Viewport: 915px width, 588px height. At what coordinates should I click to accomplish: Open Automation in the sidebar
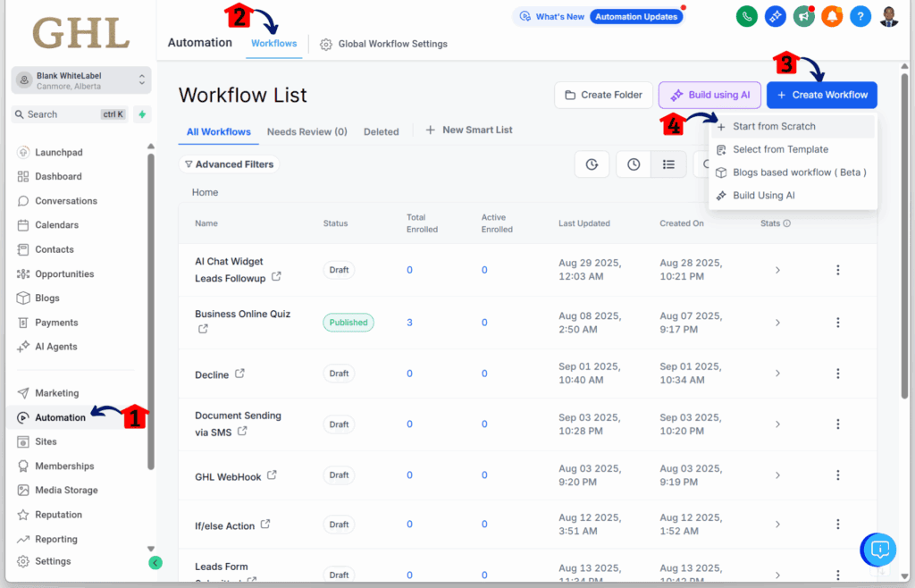click(60, 417)
